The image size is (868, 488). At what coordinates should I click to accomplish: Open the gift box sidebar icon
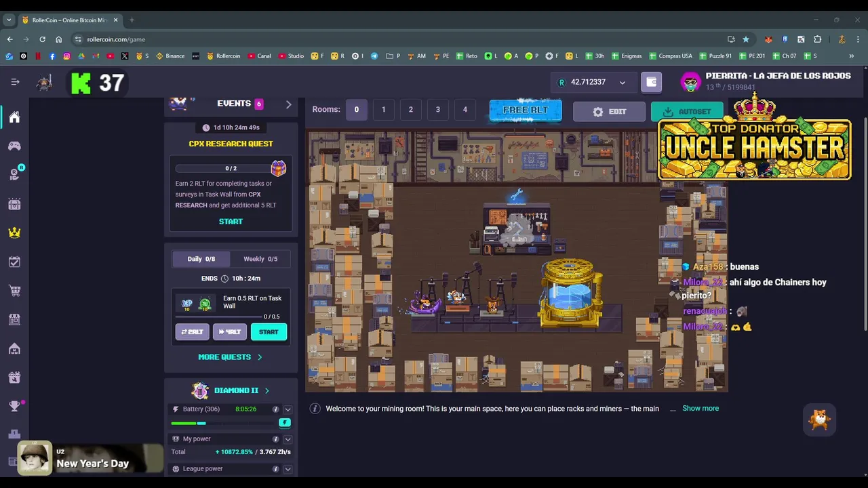click(x=14, y=378)
